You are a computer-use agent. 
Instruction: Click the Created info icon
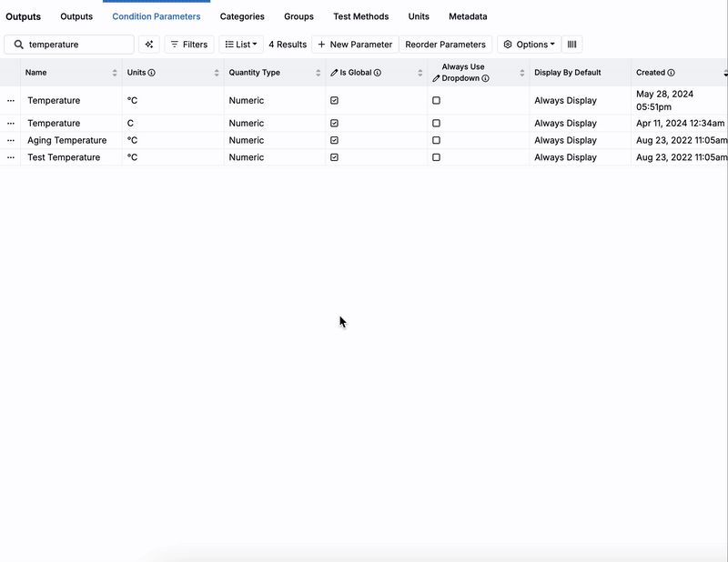[x=671, y=73]
